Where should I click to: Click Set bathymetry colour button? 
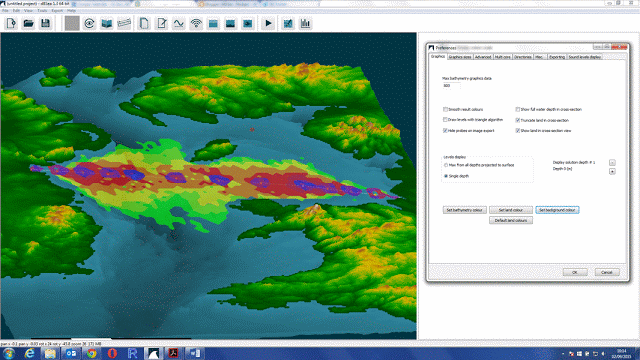[464, 210]
